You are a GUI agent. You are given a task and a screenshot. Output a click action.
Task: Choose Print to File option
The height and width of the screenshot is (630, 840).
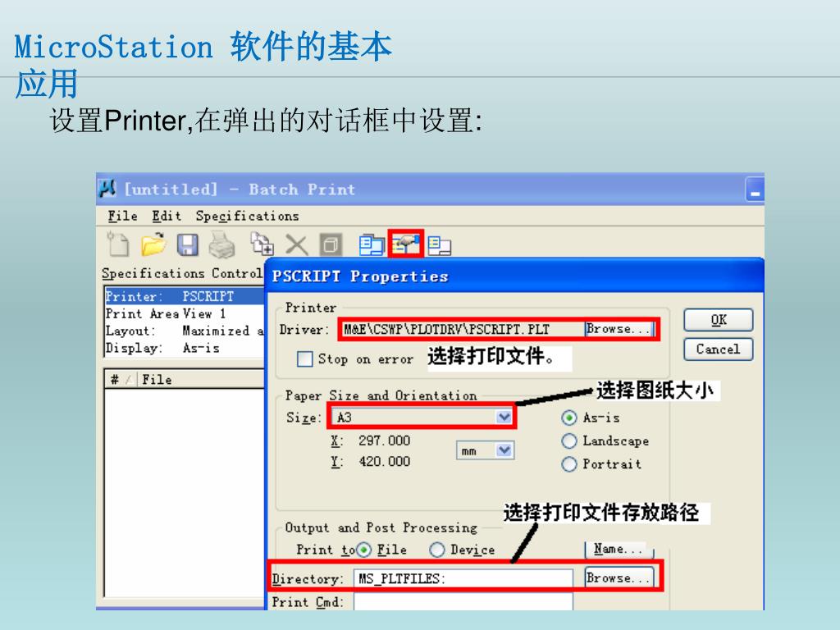tap(363, 550)
